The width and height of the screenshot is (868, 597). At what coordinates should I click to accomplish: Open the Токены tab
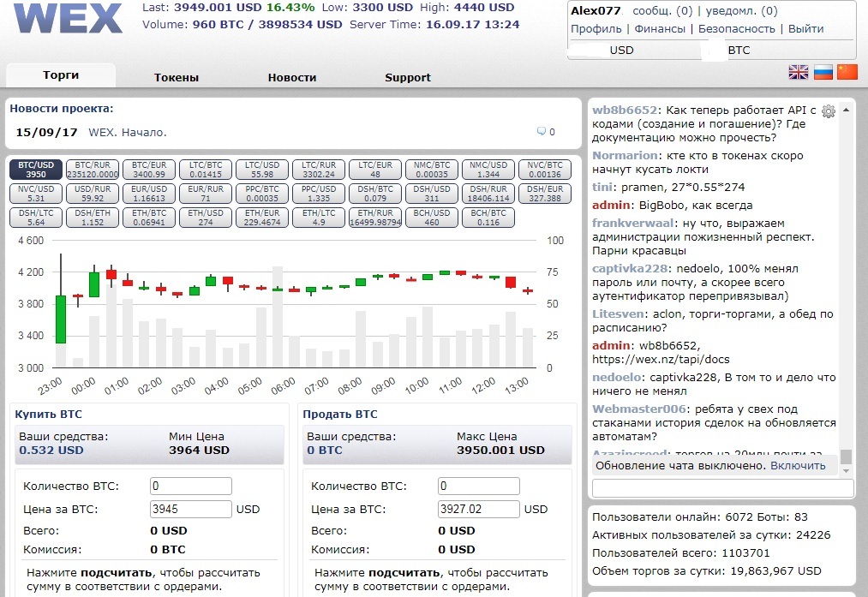(177, 77)
